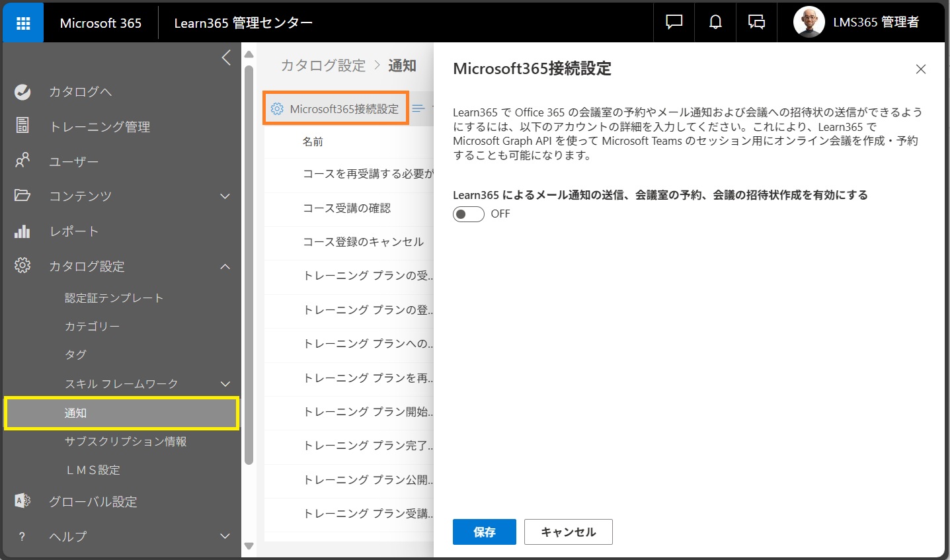The width and height of the screenshot is (950, 560).
Task: Click the sidebar scrollbar up arrow
Action: pos(249,54)
